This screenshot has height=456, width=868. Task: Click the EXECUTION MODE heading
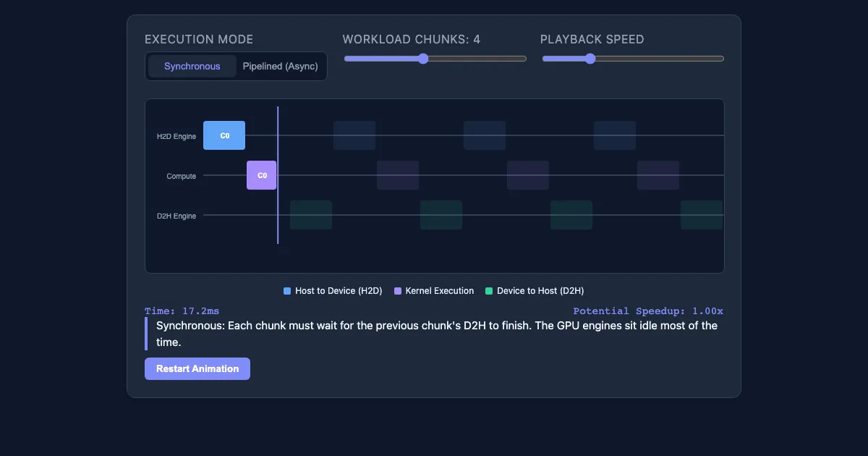coord(199,39)
